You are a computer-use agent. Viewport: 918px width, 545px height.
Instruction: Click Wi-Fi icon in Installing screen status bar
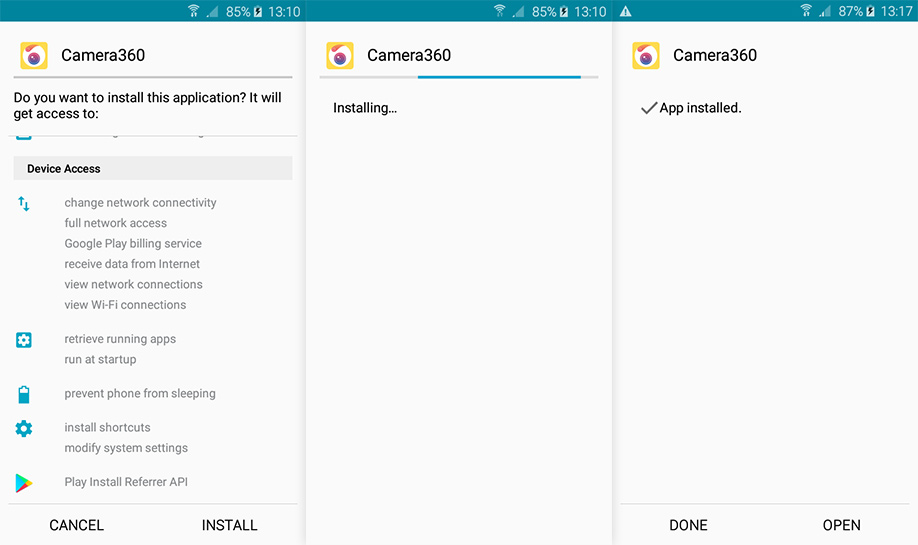point(499,11)
